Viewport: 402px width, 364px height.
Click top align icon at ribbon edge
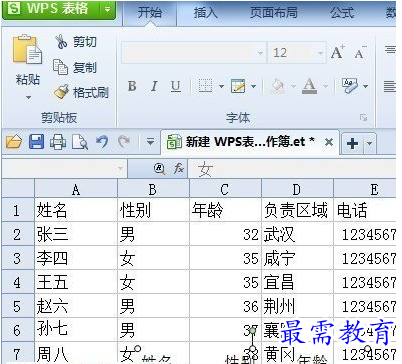pyautogui.click(x=390, y=50)
